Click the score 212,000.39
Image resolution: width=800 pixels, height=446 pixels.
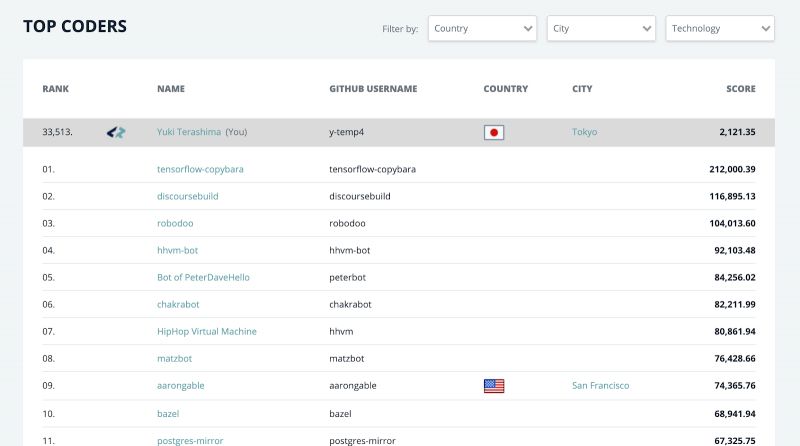[732, 169]
